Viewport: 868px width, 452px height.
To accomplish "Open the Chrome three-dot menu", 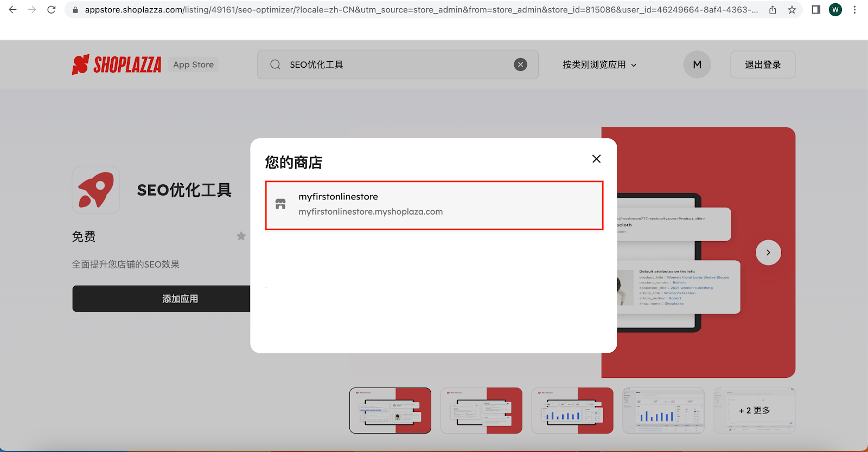I will [x=855, y=10].
